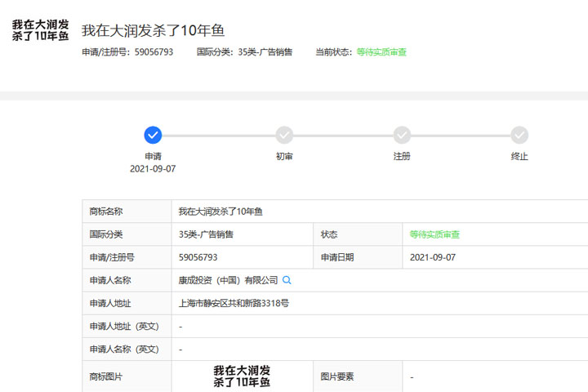Click the 商标图片 row label

[106, 376]
